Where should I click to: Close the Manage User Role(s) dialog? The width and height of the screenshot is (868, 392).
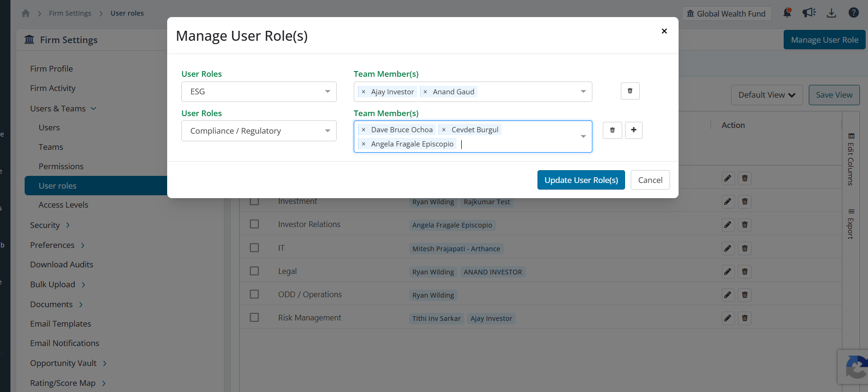pyautogui.click(x=664, y=31)
